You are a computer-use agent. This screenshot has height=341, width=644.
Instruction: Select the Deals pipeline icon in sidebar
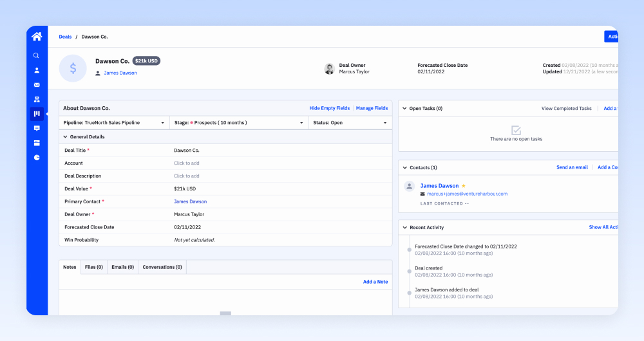(x=37, y=114)
